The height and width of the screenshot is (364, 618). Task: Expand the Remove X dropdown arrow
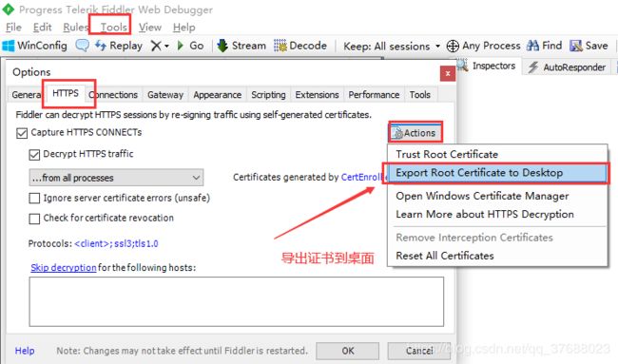point(166,47)
